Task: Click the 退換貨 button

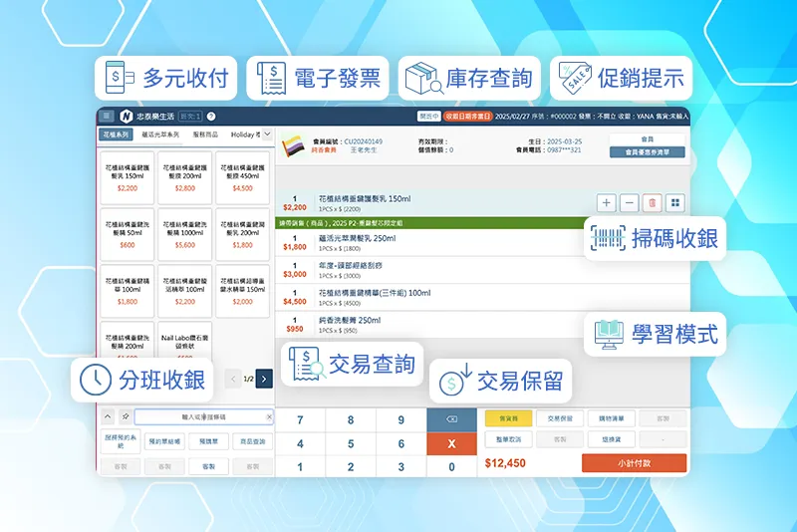Action: click(x=611, y=439)
